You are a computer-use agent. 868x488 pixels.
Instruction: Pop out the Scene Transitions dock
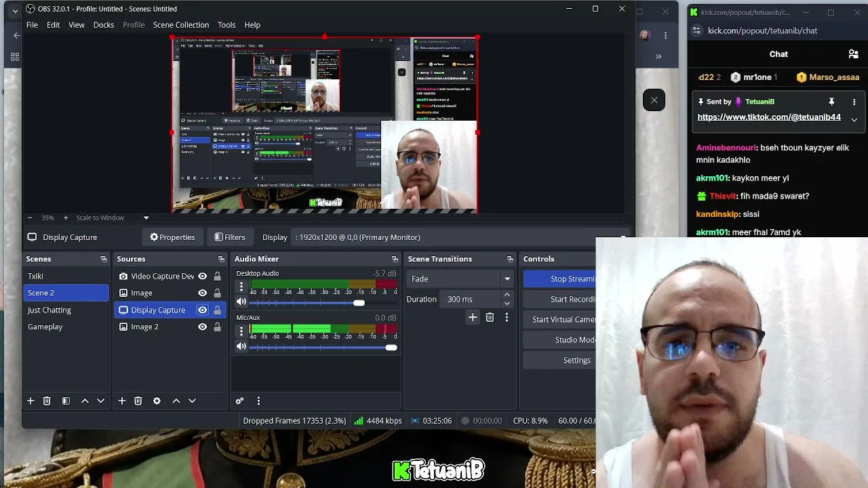pos(510,259)
